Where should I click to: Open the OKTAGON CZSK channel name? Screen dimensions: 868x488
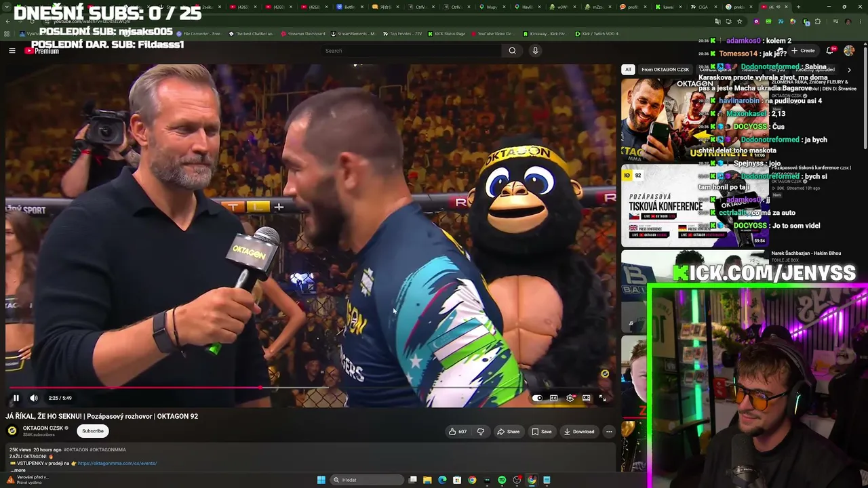tap(43, 428)
